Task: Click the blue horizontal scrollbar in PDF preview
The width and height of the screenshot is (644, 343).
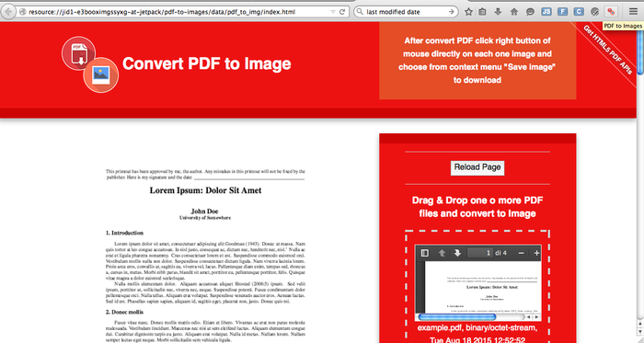Action: coord(456,317)
